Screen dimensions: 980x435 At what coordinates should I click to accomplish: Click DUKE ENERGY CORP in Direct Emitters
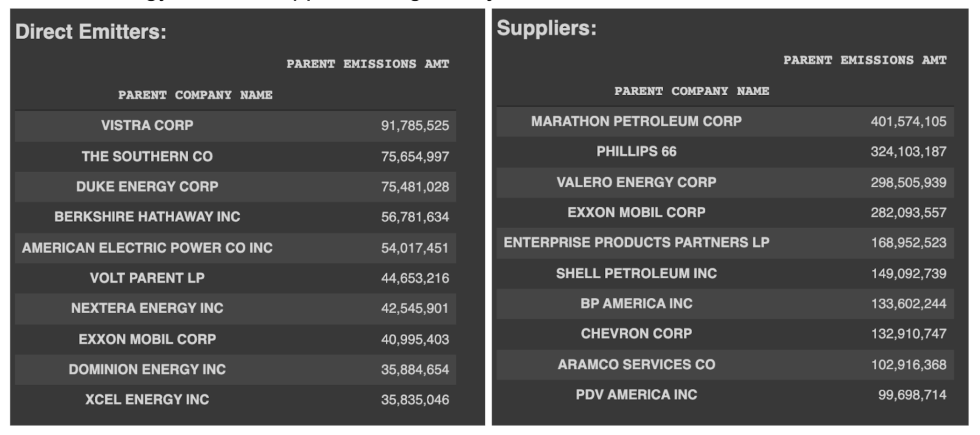147,187
